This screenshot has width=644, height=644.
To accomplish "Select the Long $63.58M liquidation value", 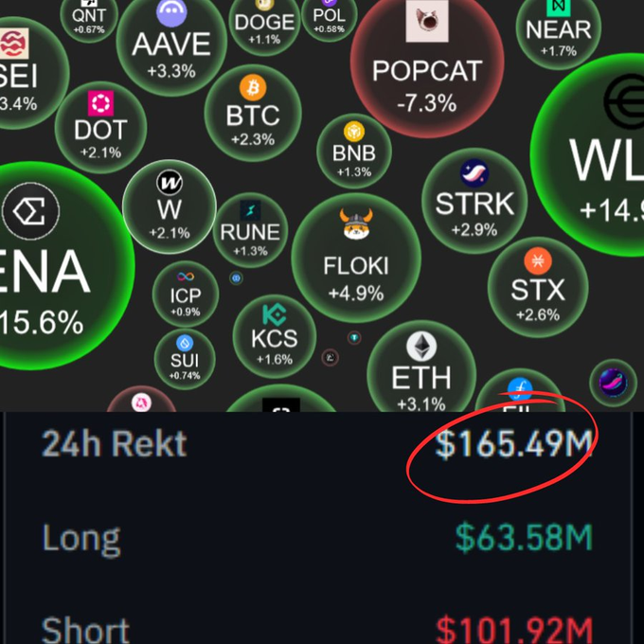I will tap(524, 537).
